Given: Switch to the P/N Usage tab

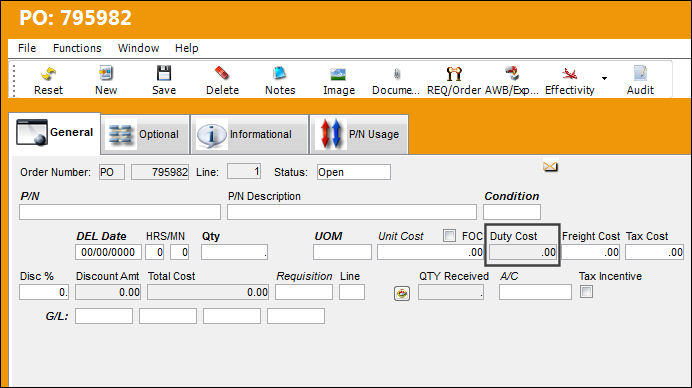Looking at the screenshot, I should (x=359, y=134).
